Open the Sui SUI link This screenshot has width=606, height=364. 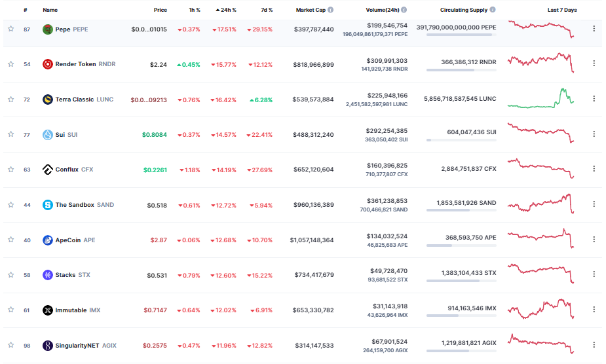coord(66,134)
